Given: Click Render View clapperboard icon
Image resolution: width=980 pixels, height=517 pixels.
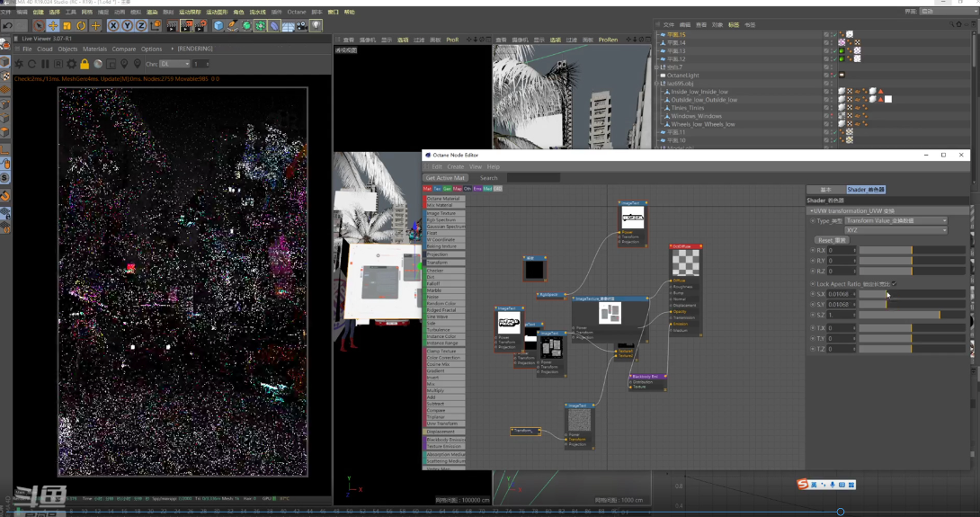Looking at the screenshot, I should point(172,26).
